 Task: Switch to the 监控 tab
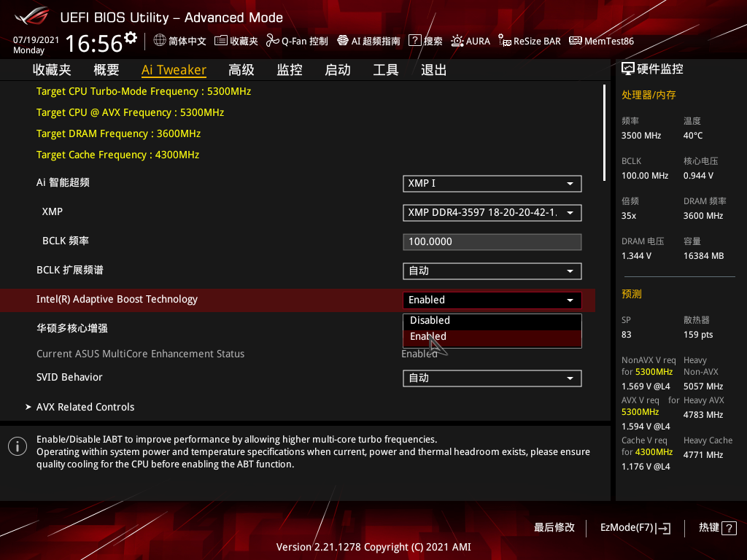point(290,70)
